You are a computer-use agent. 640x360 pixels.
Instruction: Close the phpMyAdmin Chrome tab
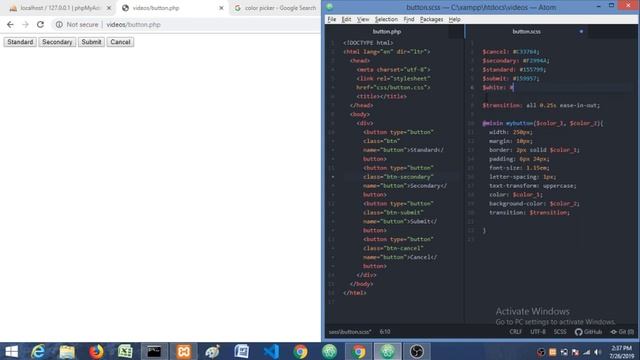(109, 8)
